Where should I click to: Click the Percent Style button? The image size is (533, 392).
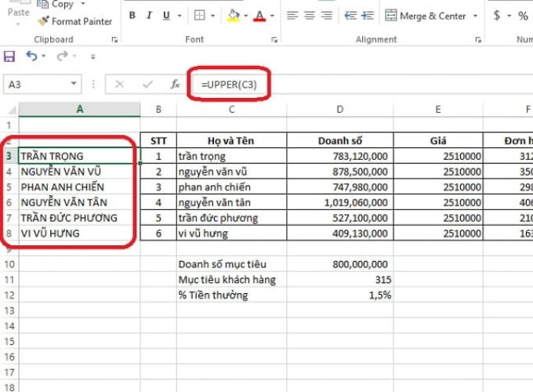pyautogui.click(x=523, y=16)
